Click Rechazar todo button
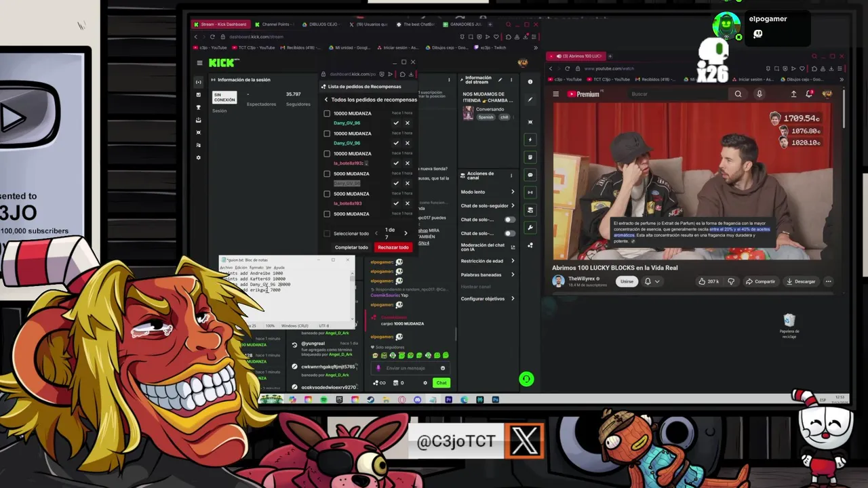Viewport: 868px width, 488px height. [393, 247]
